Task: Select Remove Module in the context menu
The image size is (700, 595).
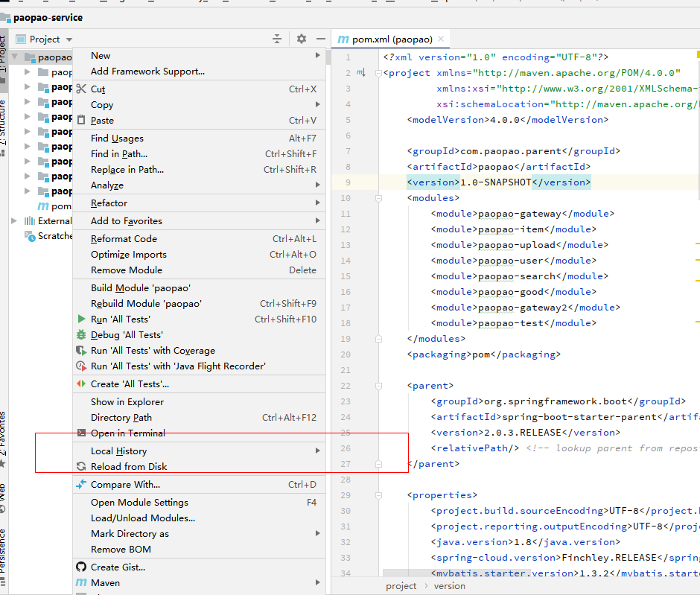Action: pyautogui.click(x=199, y=270)
